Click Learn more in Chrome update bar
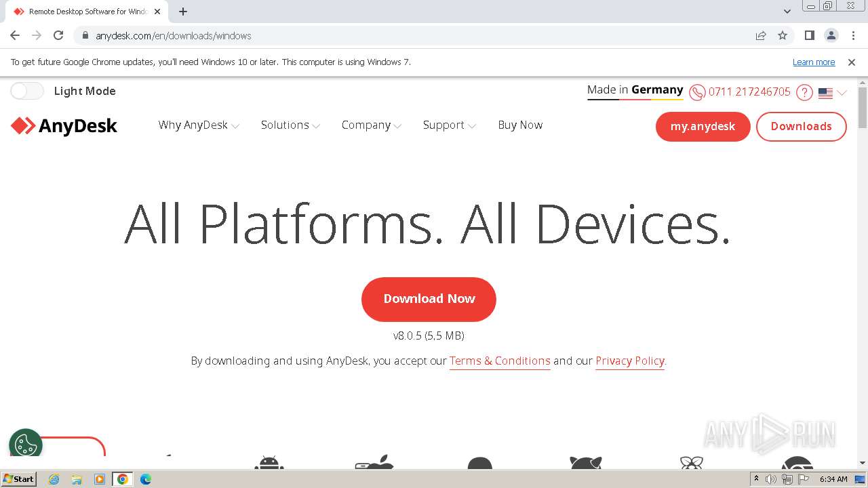Screen dimensions: 868x488 pos(814,62)
